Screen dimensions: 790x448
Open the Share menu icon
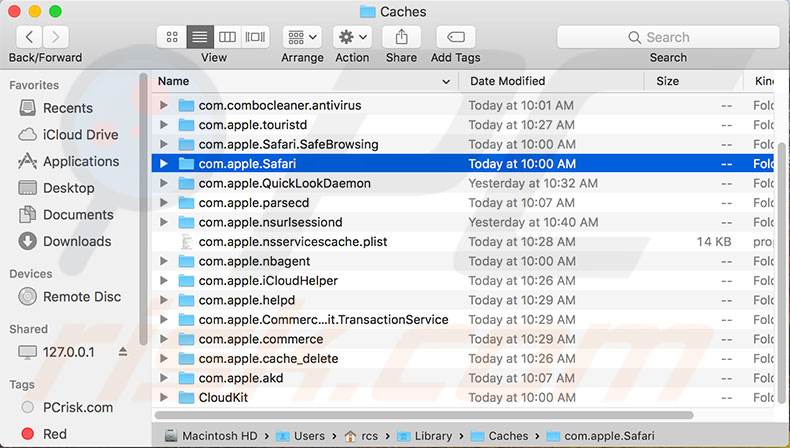(x=401, y=37)
